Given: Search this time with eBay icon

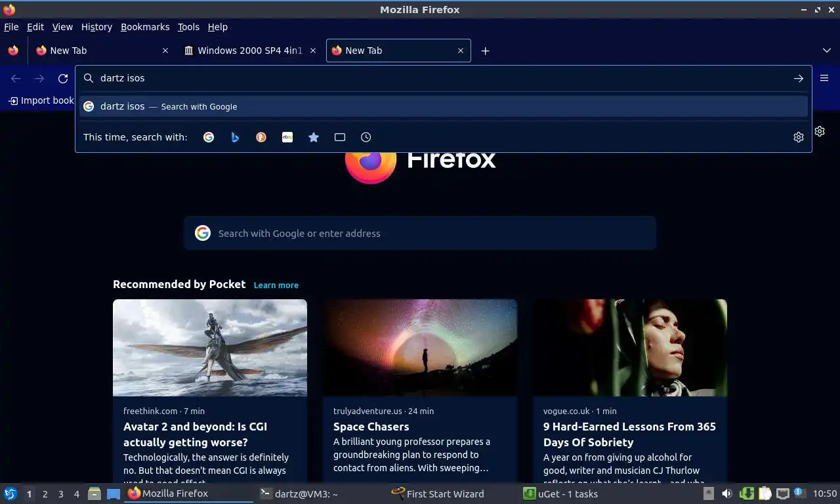Looking at the screenshot, I should click(x=287, y=137).
